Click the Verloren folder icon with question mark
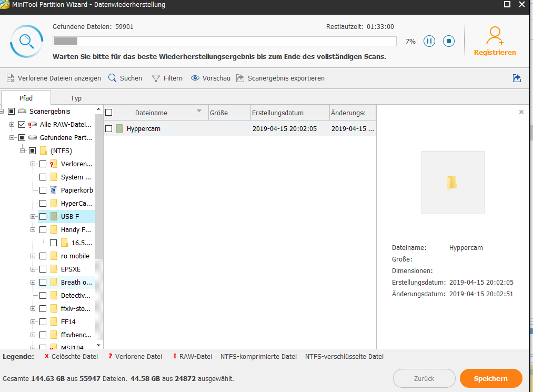Viewport: 533px width, 392px height. [53, 164]
